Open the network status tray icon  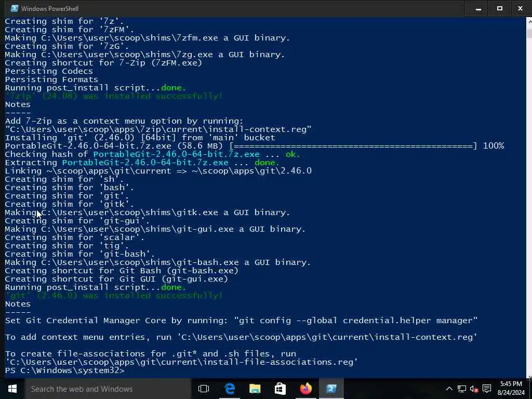[x=461, y=389]
